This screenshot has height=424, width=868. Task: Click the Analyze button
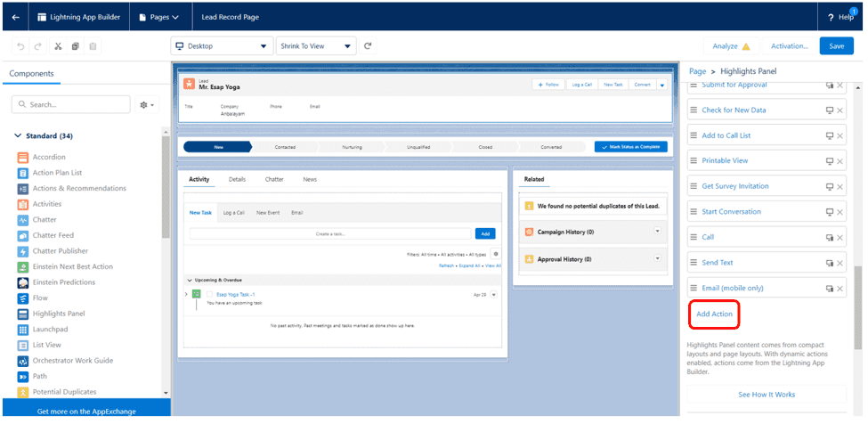[x=731, y=46]
